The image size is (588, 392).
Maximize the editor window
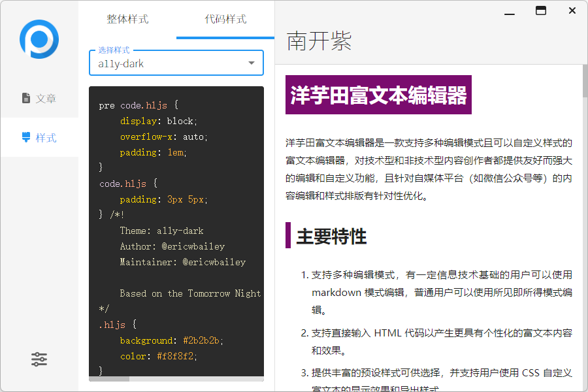[540, 11]
